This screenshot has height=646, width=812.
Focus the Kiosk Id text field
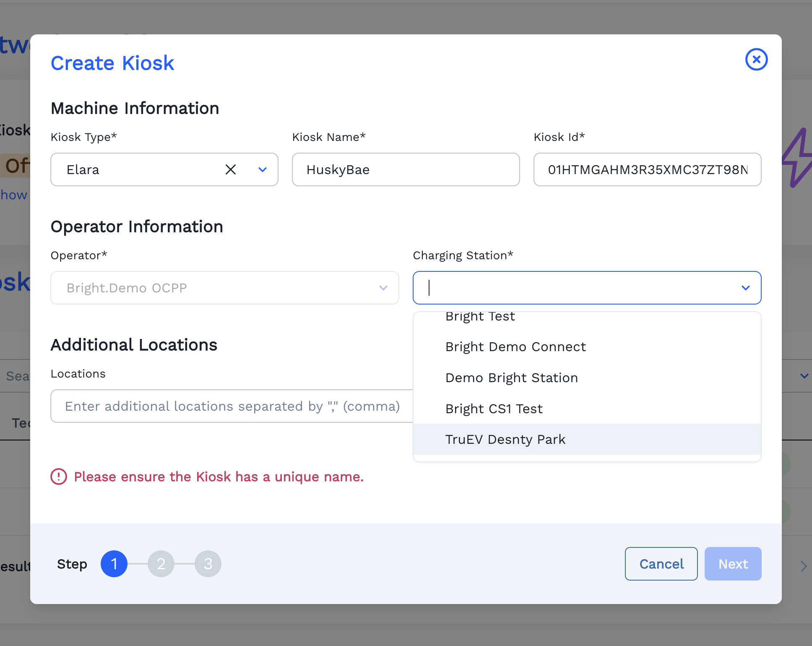coord(647,169)
